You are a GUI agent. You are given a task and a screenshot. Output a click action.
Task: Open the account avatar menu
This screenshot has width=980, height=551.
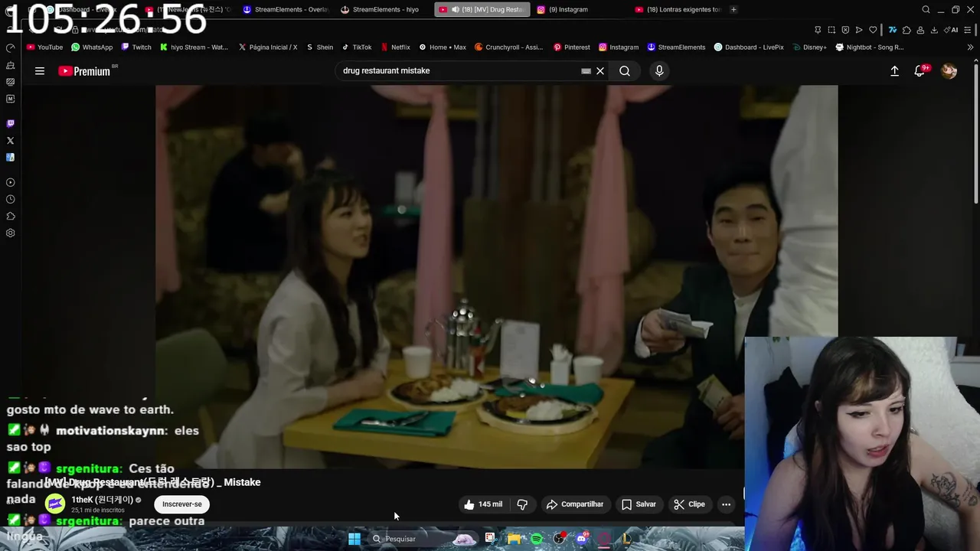(949, 71)
